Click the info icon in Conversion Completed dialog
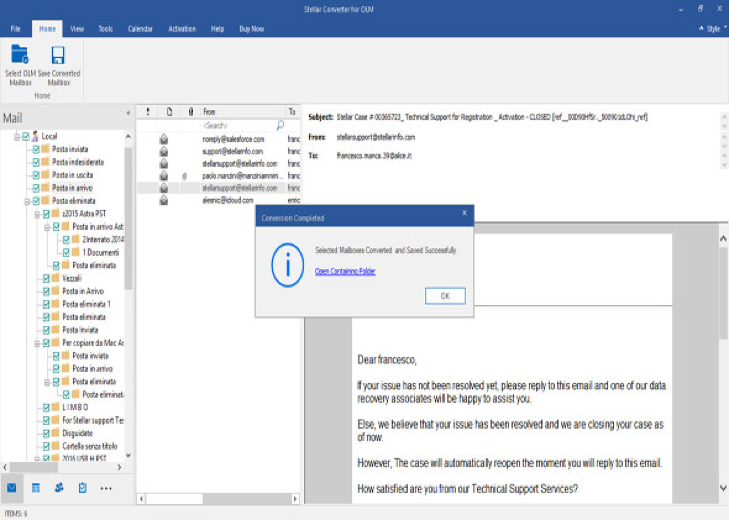 tap(287, 265)
